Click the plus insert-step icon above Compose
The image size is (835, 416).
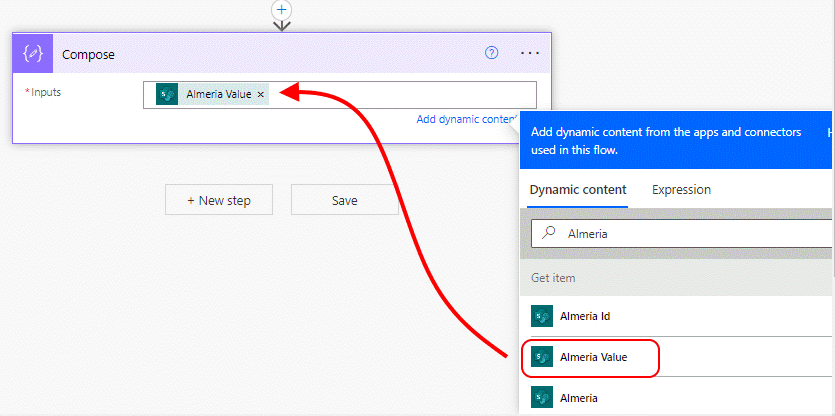click(x=281, y=10)
